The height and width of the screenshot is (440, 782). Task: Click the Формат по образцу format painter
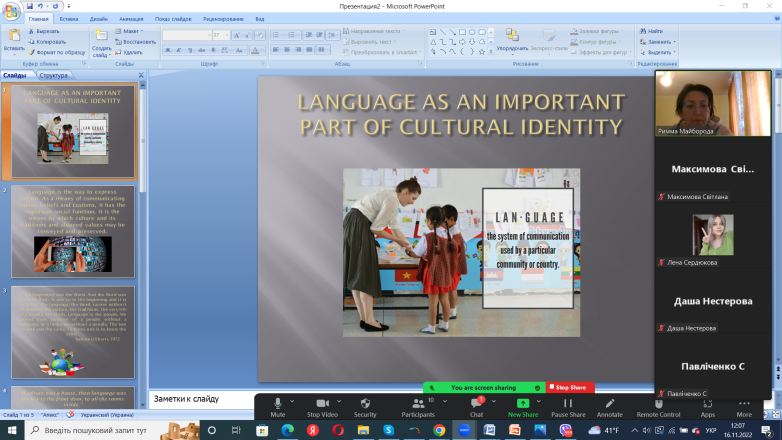[x=56, y=52]
